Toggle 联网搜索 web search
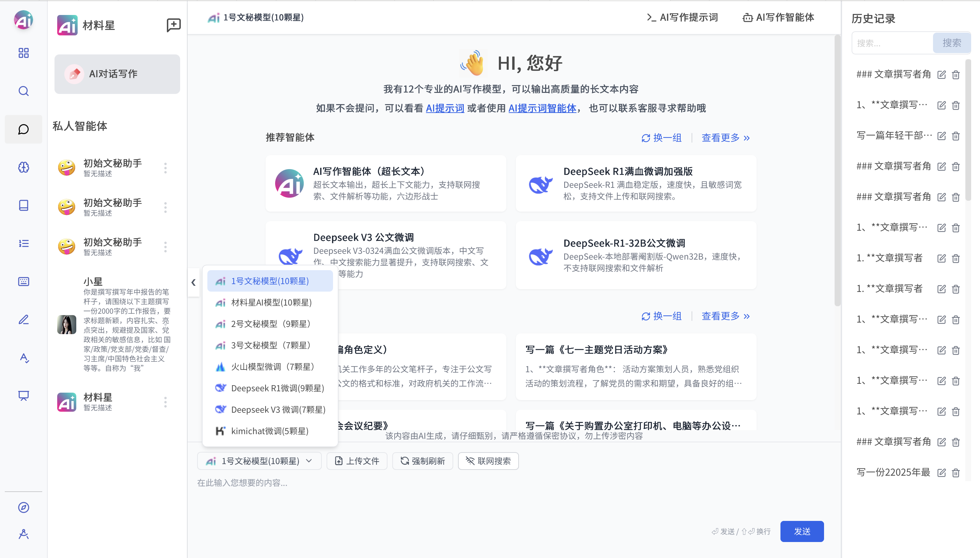980x558 pixels. pos(488,461)
